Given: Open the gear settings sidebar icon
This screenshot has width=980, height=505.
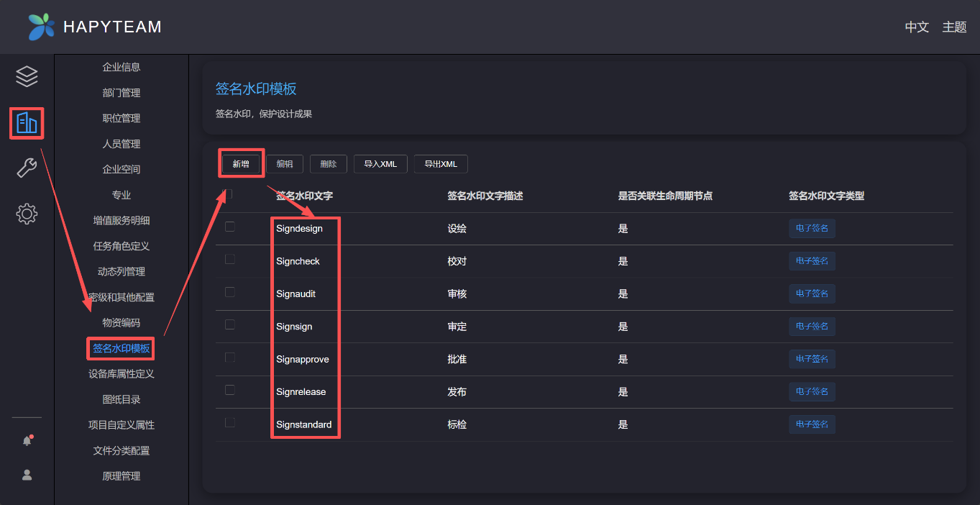Looking at the screenshot, I should click(x=27, y=214).
